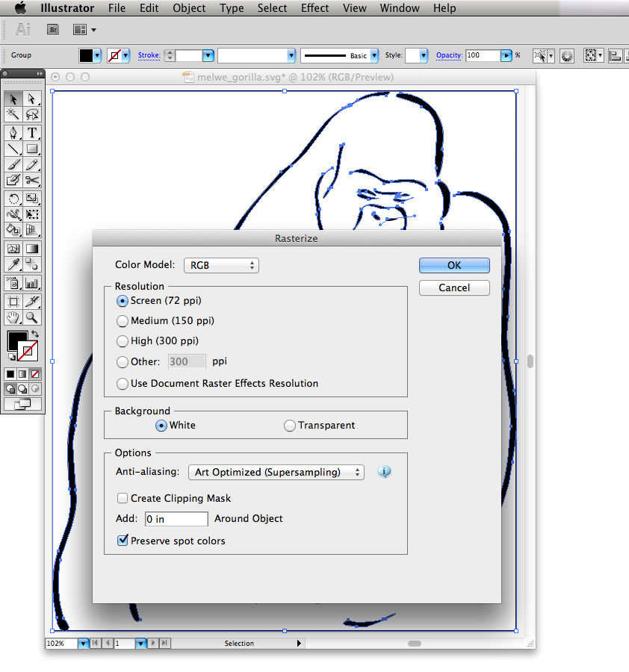
Task: Open the Effect menu
Action: pos(314,8)
